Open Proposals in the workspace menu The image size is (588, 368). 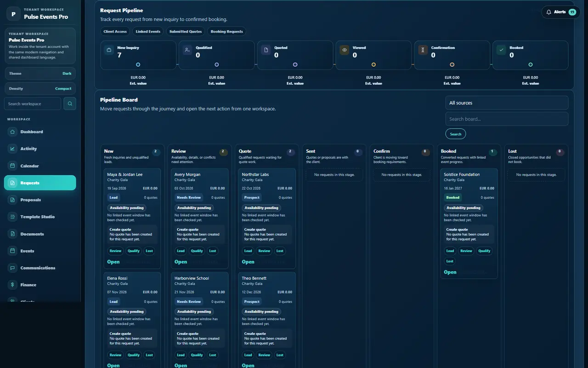click(x=40, y=200)
